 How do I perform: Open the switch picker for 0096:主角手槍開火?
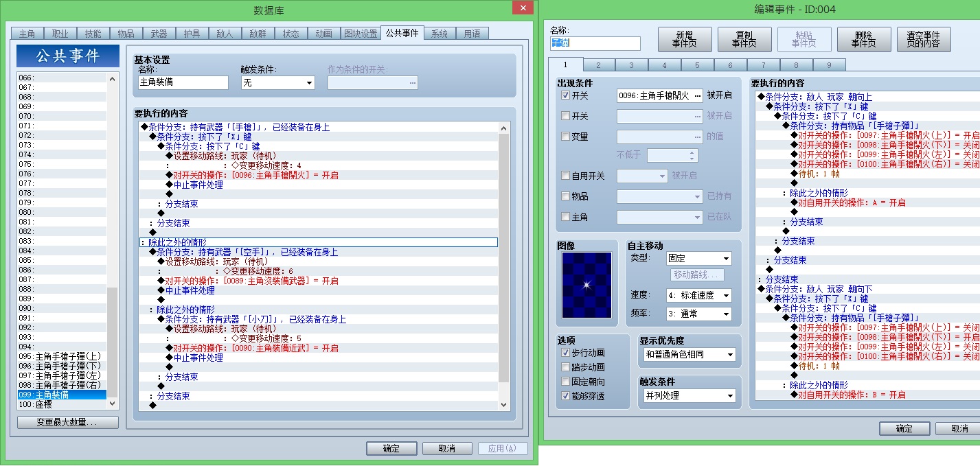(x=698, y=95)
